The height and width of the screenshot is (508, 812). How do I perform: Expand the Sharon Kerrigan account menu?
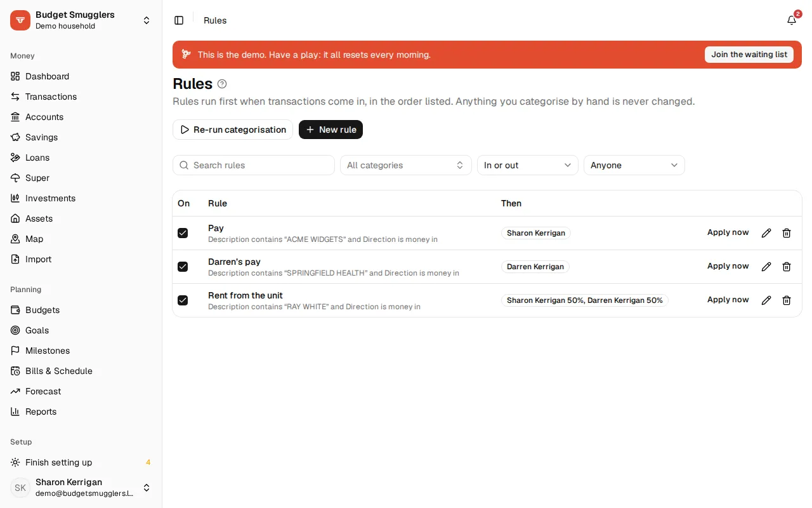tap(81, 488)
